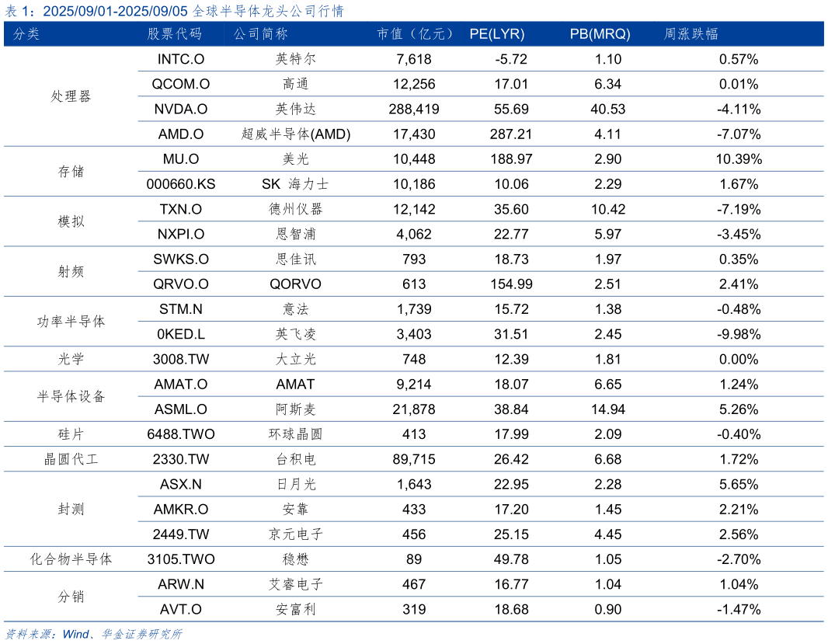Image resolution: width=828 pixels, height=644 pixels.
Task: Click the PE(LYR) column header
Action: (497, 34)
